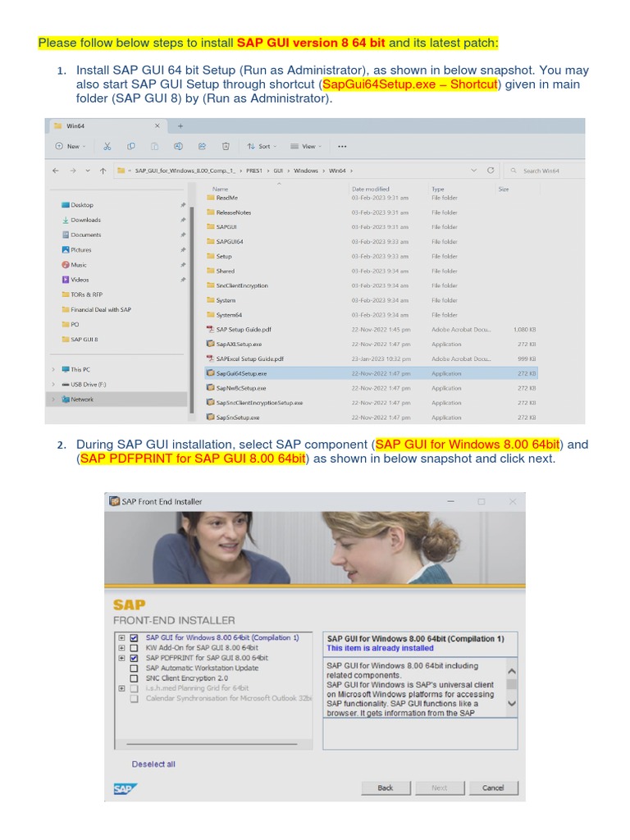This screenshot has height=840, width=630.
Task: Click the Back button in installer
Action: (386, 787)
